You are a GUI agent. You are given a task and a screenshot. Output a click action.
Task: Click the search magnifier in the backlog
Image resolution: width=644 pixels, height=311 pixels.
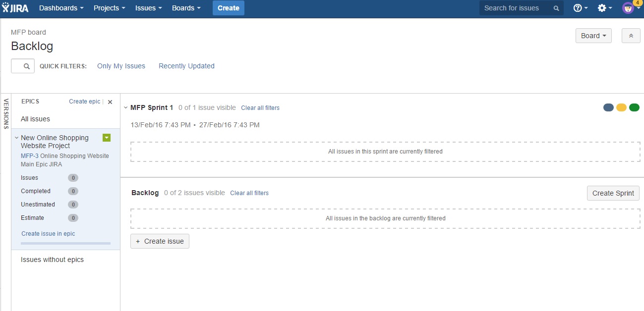(x=22, y=65)
